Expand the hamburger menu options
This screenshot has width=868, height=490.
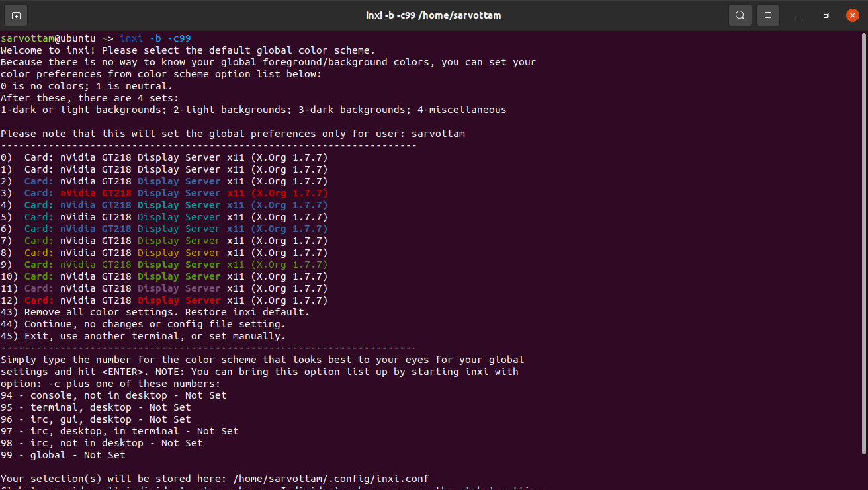click(x=767, y=15)
